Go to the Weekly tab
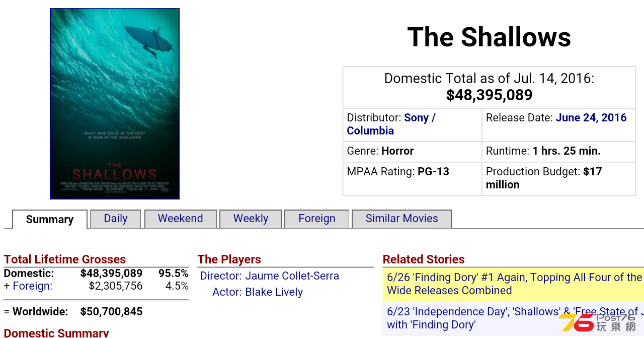 coord(251,219)
